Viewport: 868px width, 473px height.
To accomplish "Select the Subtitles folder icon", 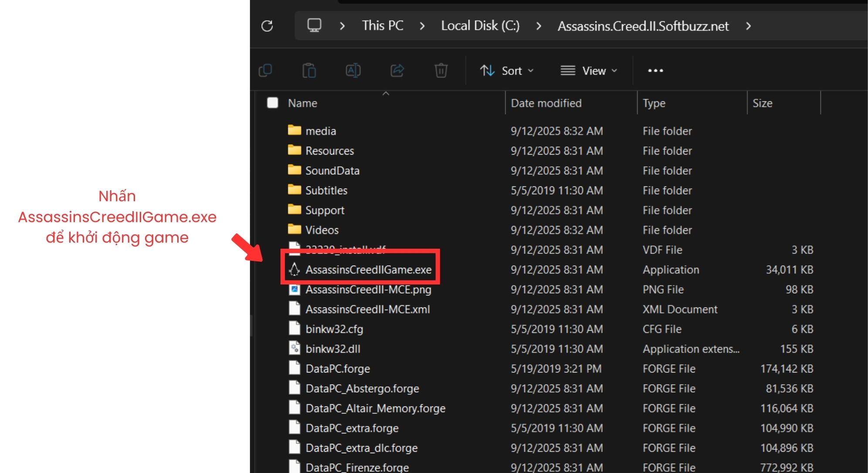I will pyautogui.click(x=295, y=190).
